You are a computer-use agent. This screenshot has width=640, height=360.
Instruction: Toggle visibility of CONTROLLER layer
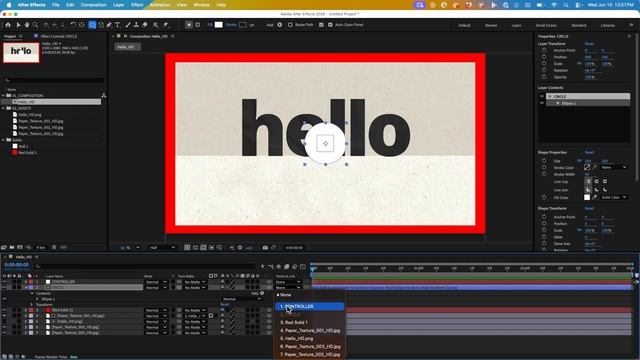pyautogui.click(x=4, y=282)
